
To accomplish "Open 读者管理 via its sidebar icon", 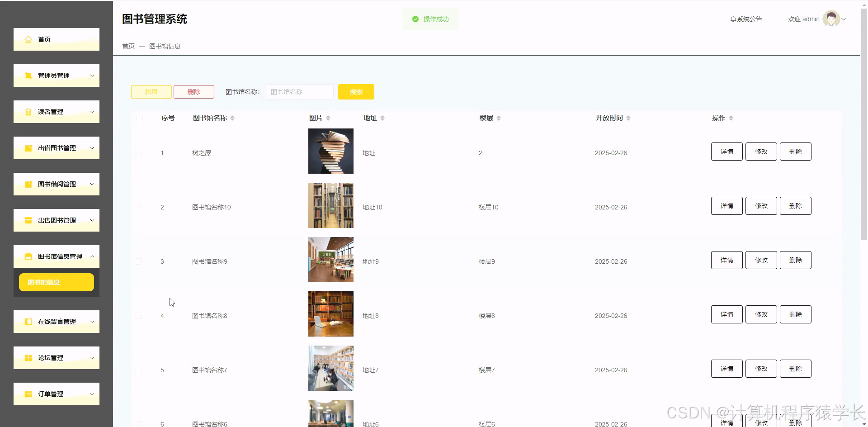I will point(28,112).
